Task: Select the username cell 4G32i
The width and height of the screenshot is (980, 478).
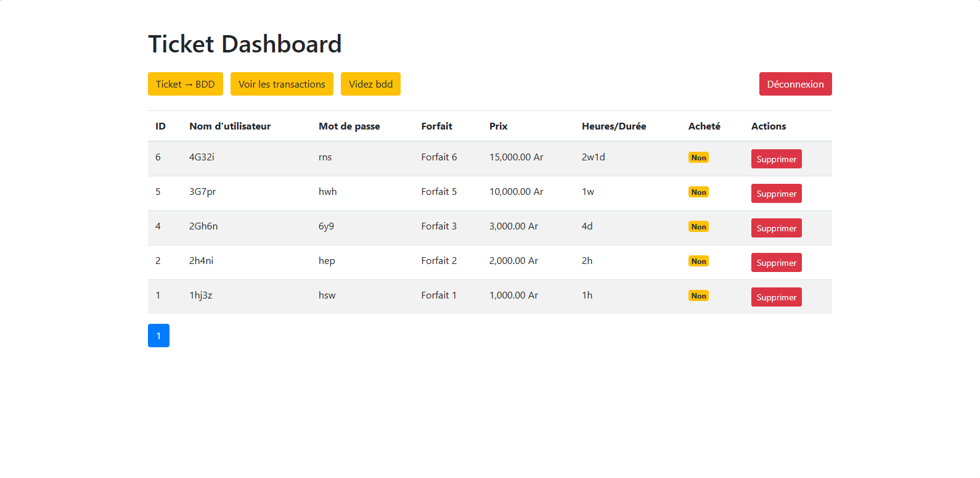Action: click(x=202, y=157)
